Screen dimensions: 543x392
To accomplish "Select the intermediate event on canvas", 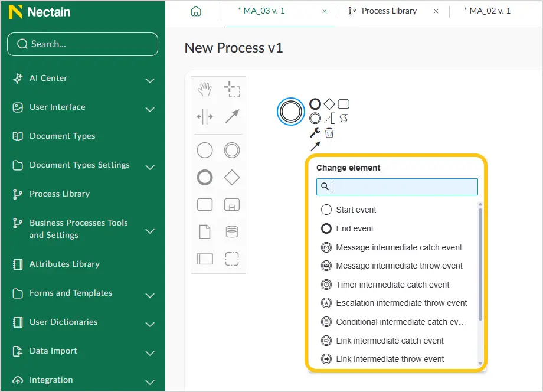I will pyautogui.click(x=290, y=112).
